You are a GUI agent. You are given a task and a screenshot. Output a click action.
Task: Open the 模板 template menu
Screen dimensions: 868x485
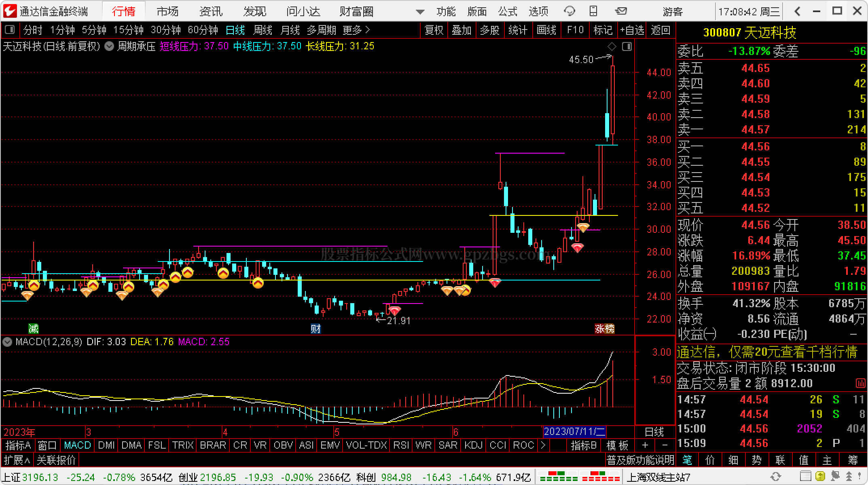coord(618,445)
